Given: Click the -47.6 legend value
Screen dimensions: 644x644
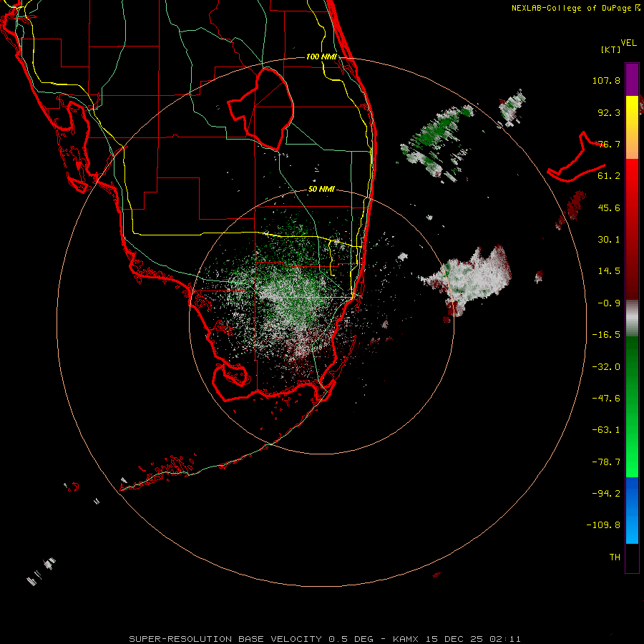Looking at the screenshot, I should 606,399.
